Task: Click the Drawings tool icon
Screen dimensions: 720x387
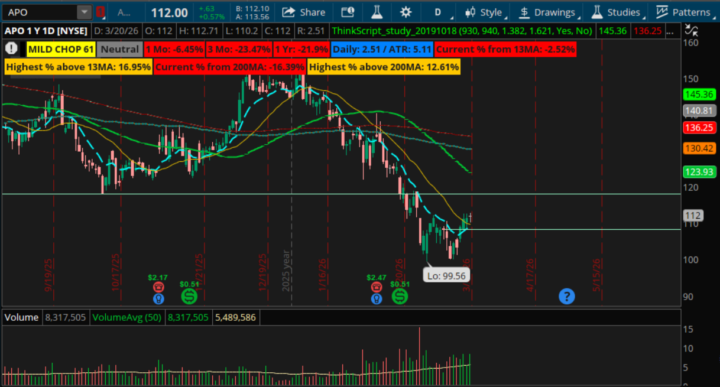Action: coord(524,12)
